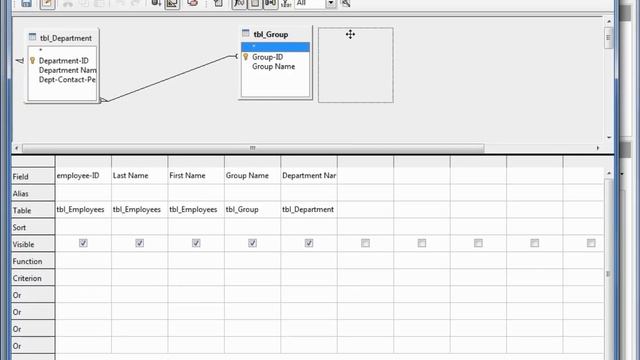Uncheck Visible for the employee-ID column
Screen dimensions: 640x360
click(83, 243)
